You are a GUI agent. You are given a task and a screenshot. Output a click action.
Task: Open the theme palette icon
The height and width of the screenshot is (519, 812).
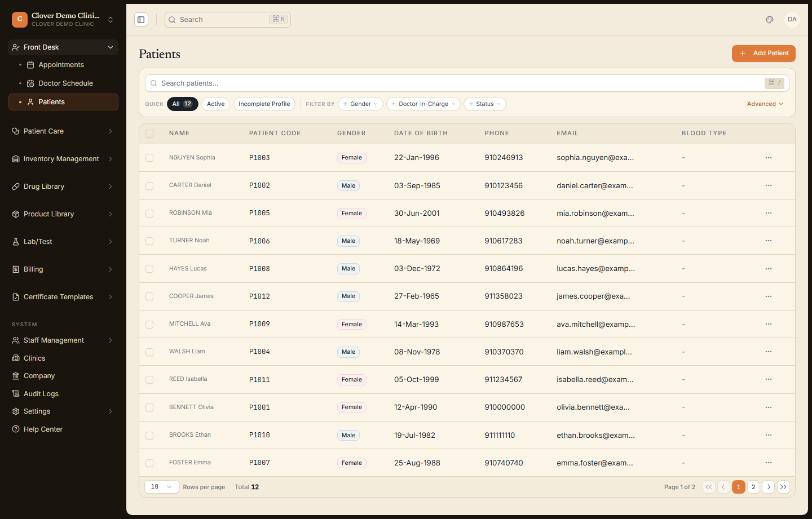tap(770, 20)
